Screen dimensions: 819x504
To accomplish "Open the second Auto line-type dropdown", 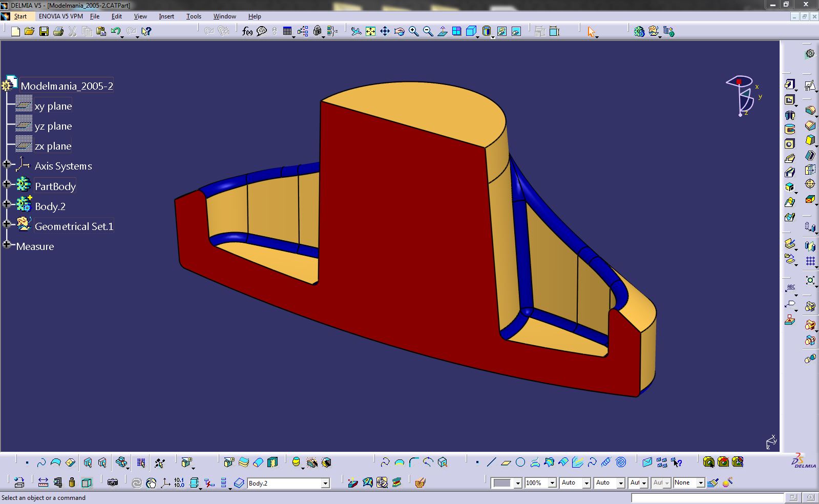I will pyautogui.click(x=621, y=483).
